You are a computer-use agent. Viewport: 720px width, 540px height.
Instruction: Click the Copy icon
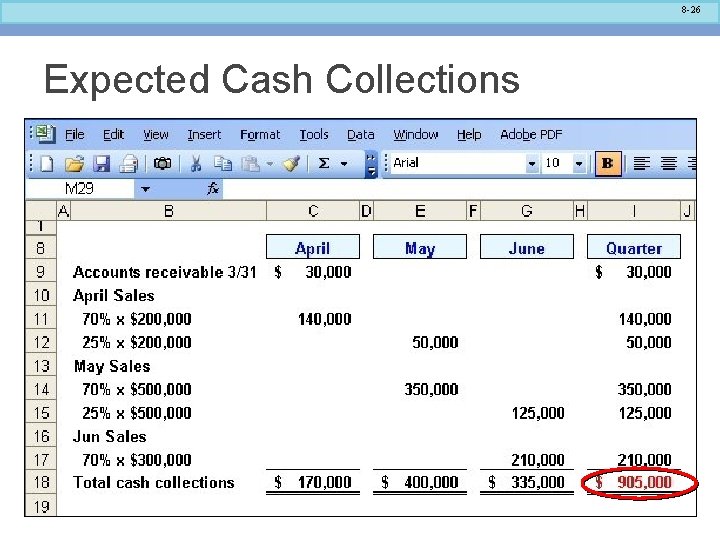223,164
